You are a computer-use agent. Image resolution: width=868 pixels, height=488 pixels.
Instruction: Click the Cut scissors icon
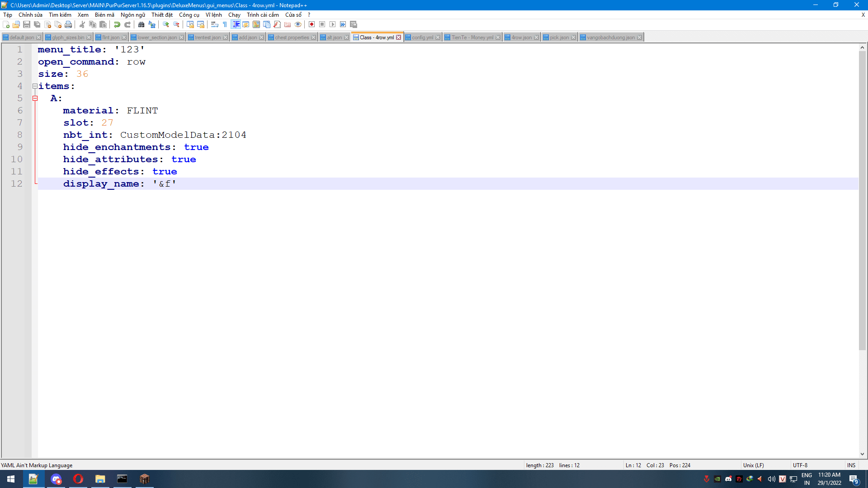pos(82,24)
